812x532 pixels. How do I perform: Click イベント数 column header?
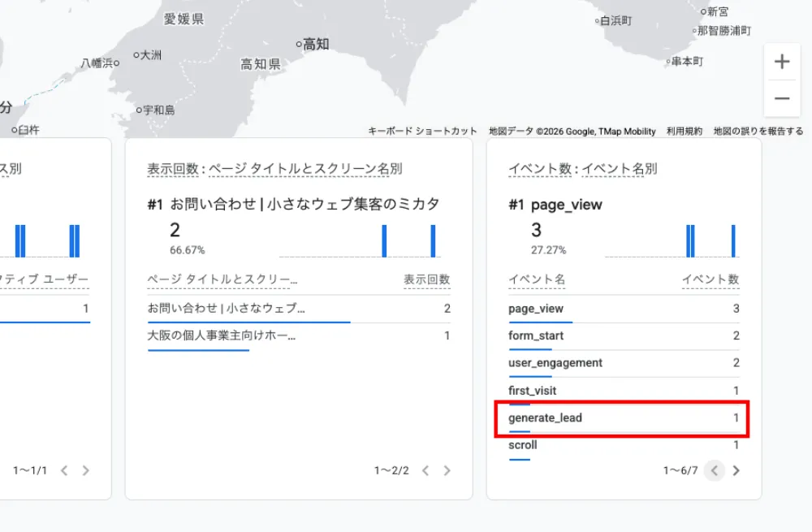point(710,279)
